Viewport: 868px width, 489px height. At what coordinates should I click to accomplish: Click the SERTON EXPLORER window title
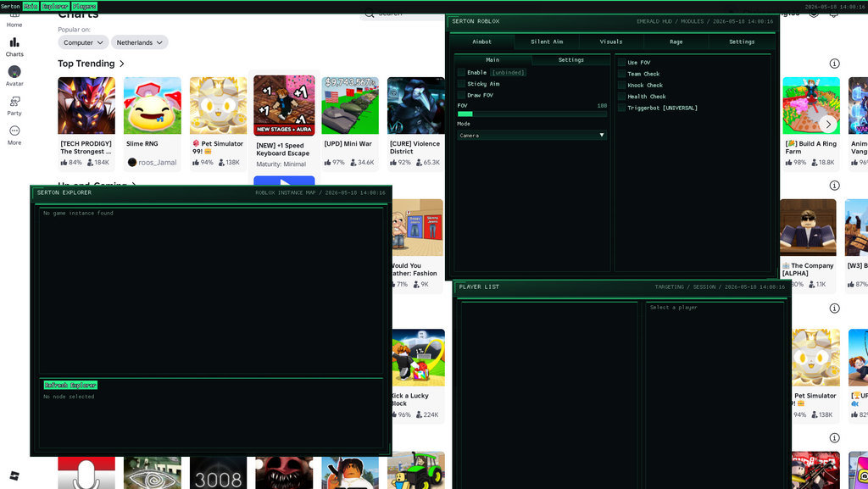(x=64, y=192)
